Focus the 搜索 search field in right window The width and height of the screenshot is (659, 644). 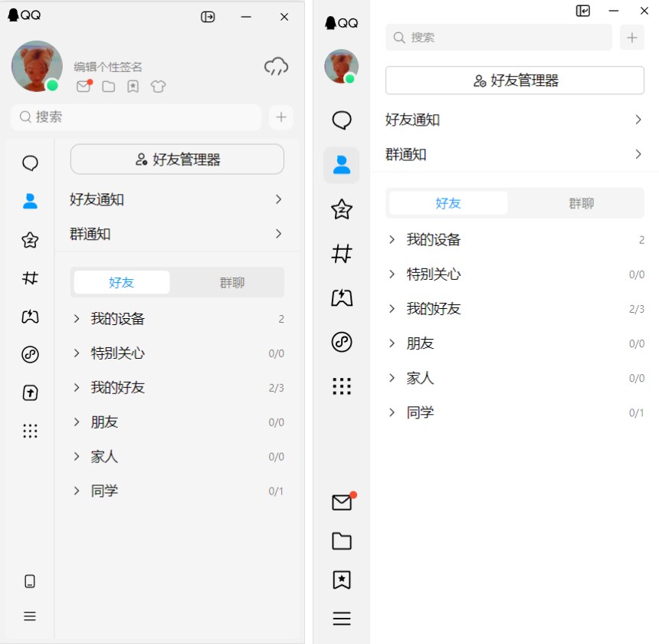[x=499, y=38]
